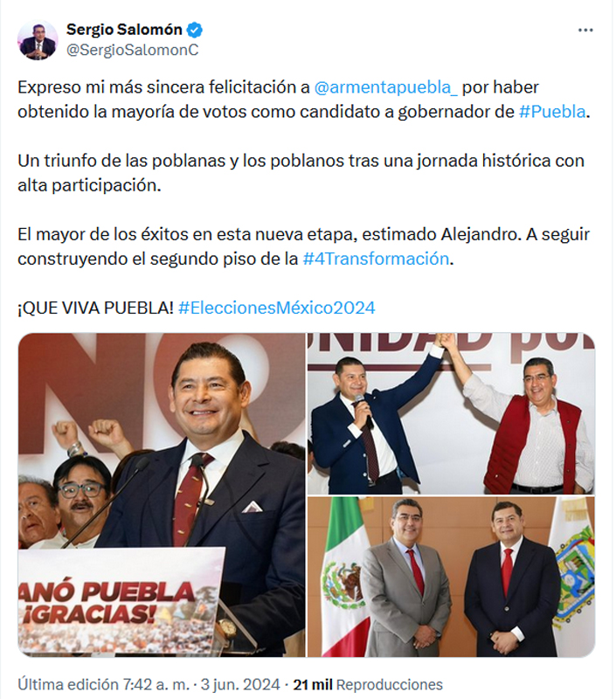Open Sergio Salomón's profile avatar
Screen dimensions: 616x699
click(38, 40)
